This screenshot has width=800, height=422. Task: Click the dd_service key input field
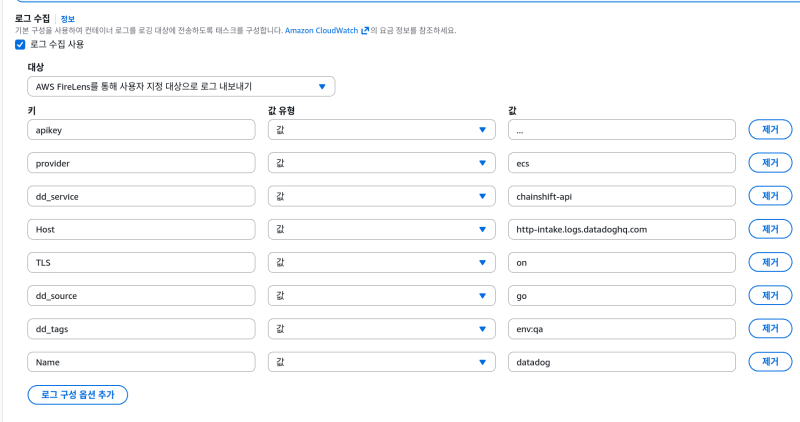coord(143,195)
